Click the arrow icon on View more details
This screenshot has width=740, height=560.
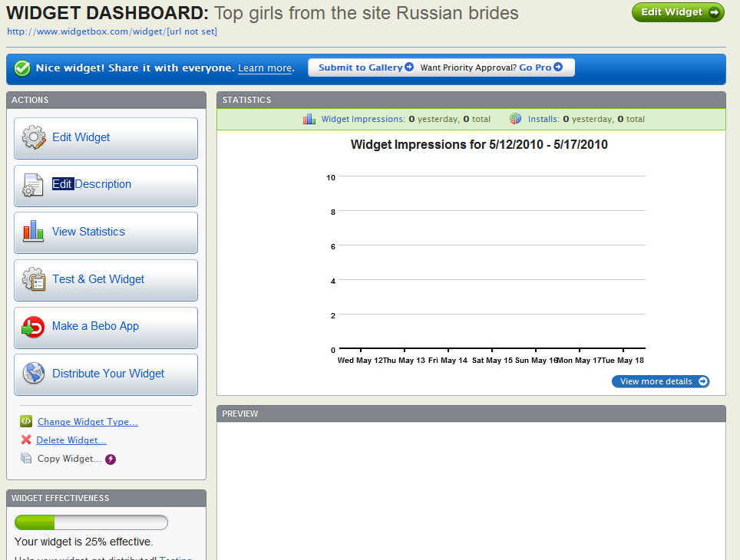coord(702,381)
